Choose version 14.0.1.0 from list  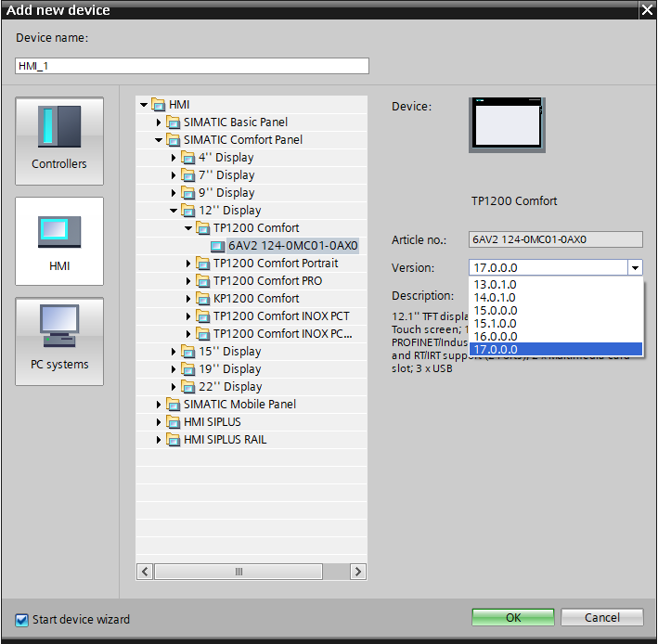coord(556,298)
